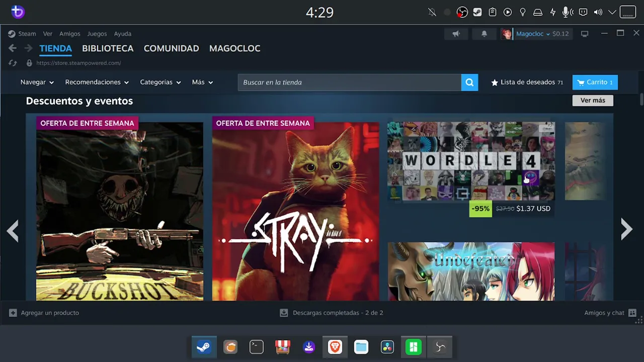This screenshot has width=644, height=362.
Task: Click the Agregar un producto label
Action: pyautogui.click(x=50, y=313)
